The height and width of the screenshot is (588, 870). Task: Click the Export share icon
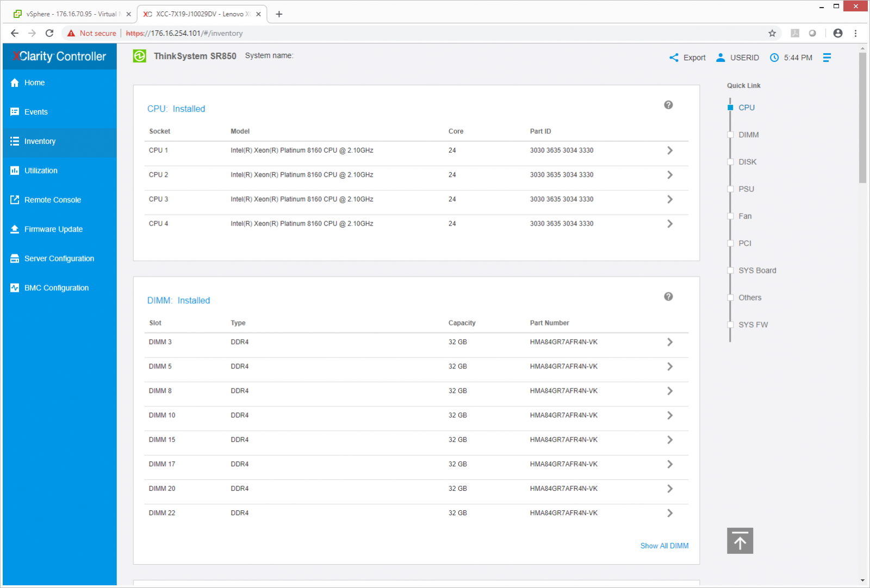(x=674, y=58)
